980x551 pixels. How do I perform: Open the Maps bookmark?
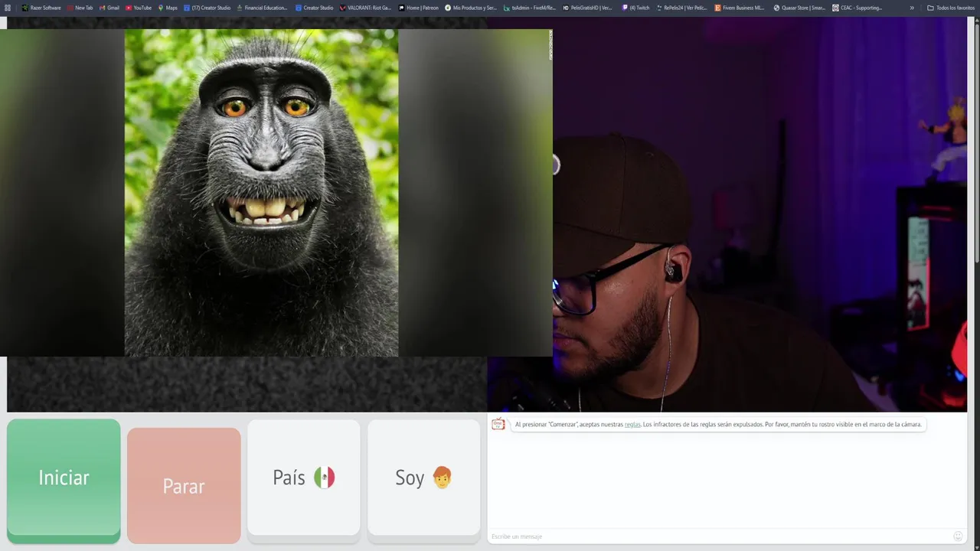click(167, 8)
